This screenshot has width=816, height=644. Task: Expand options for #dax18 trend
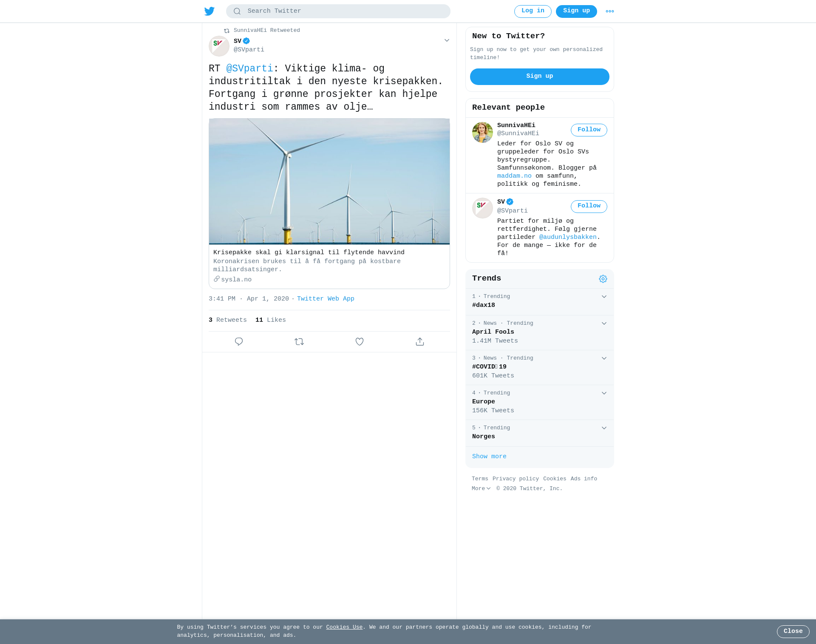click(x=604, y=297)
